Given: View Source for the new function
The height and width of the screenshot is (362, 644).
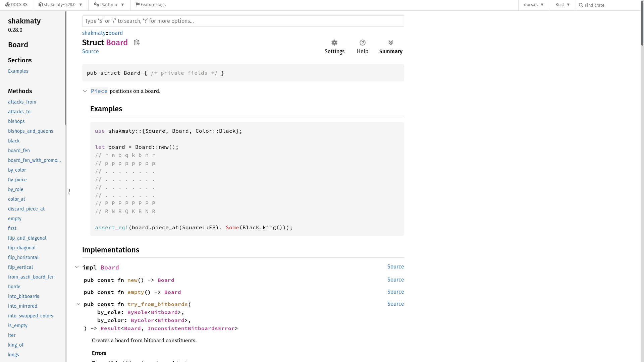Looking at the screenshot, I should (x=396, y=280).
